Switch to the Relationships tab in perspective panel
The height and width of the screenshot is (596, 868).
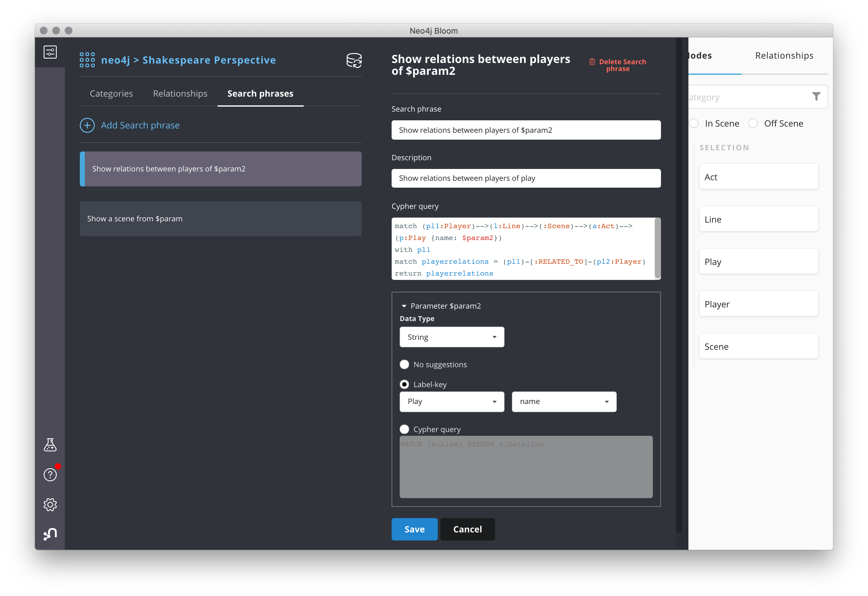point(180,93)
